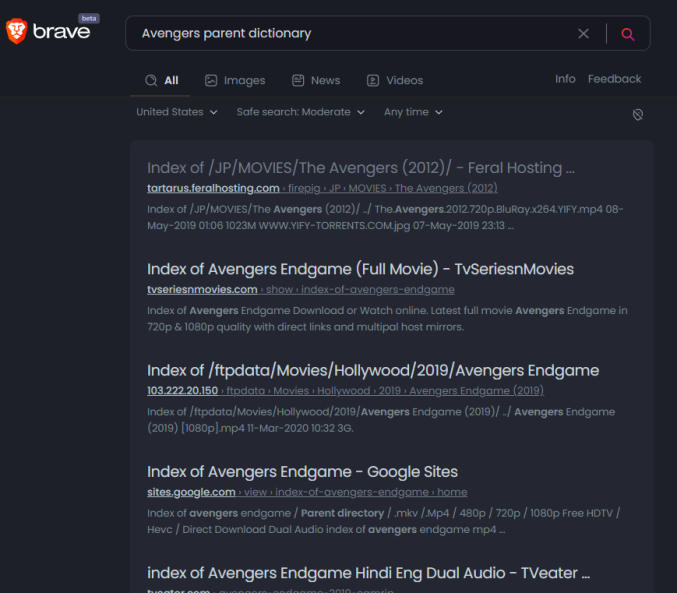
Task: Open the Videos tab
Action: click(x=395, y=80)
